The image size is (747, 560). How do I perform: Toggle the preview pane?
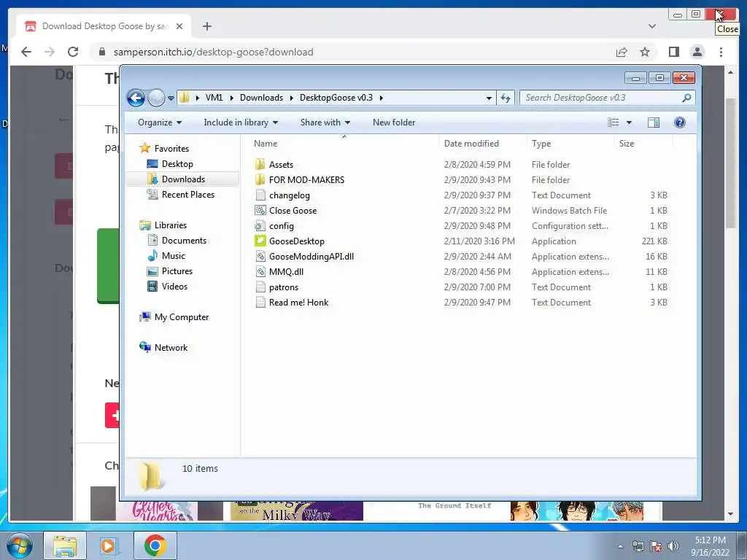[654, 122]
